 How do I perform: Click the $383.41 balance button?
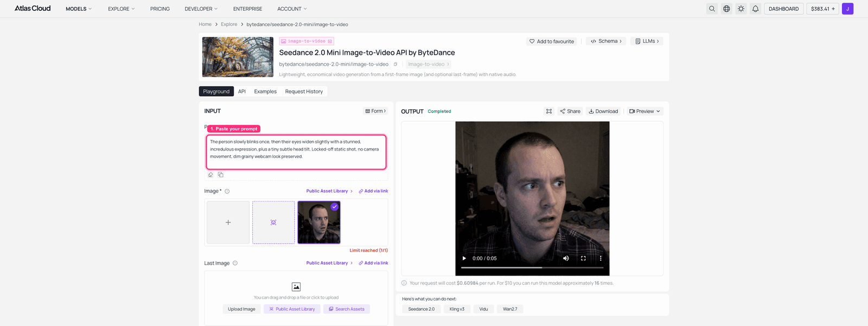click(823, 9)
